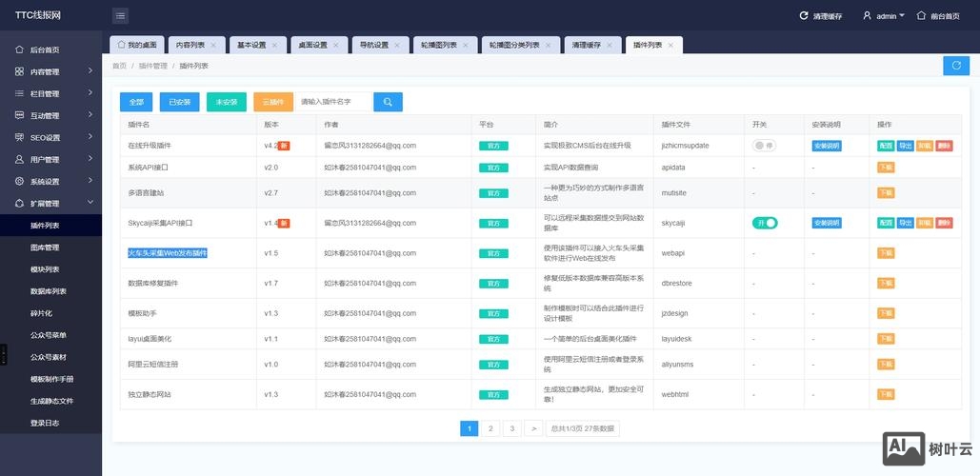Click the 首页 breadcrumb link

click(119, 66)
